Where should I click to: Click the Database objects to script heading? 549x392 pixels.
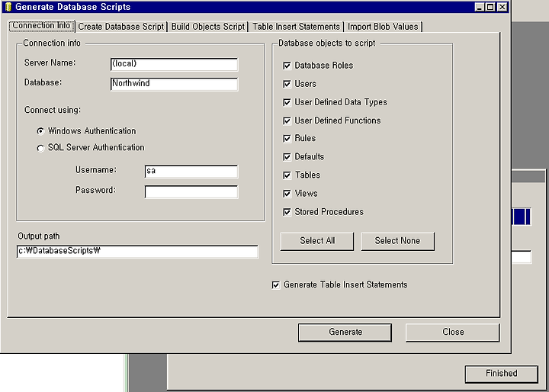326,43
